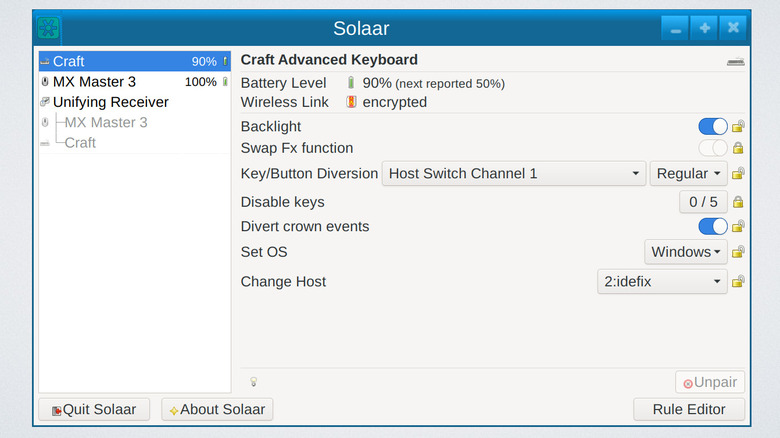Screen dimensions: 780x438
Task: Toggle the Swap Fx function switch
Action: click(x=713, y=148)
